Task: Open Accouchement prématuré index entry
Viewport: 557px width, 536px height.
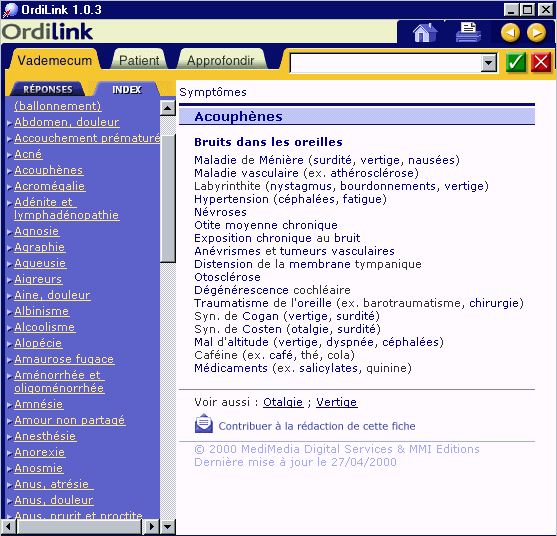Action: coord(87,138)
